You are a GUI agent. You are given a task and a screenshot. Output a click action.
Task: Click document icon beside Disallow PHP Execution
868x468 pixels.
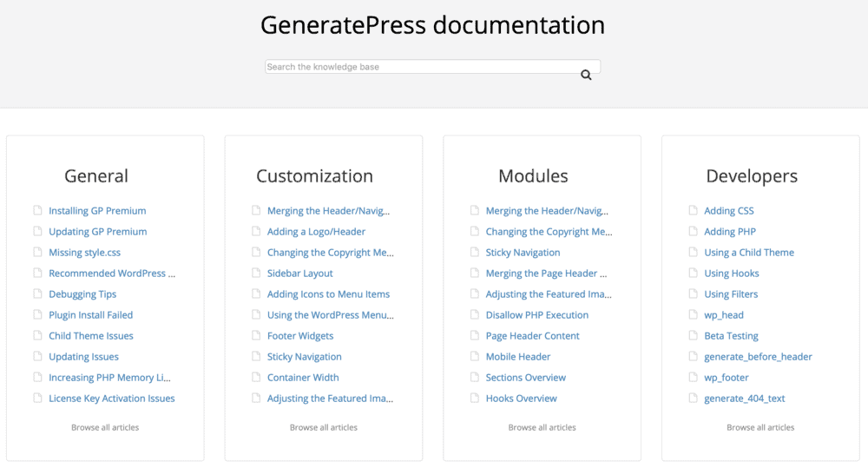tap(475, 314)
